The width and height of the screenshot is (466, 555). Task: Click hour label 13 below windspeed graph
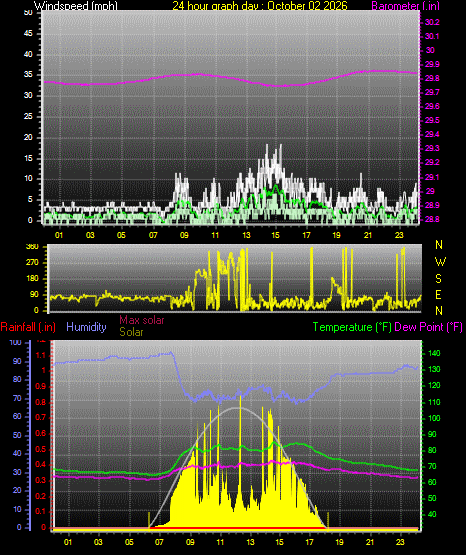[246, 235]
